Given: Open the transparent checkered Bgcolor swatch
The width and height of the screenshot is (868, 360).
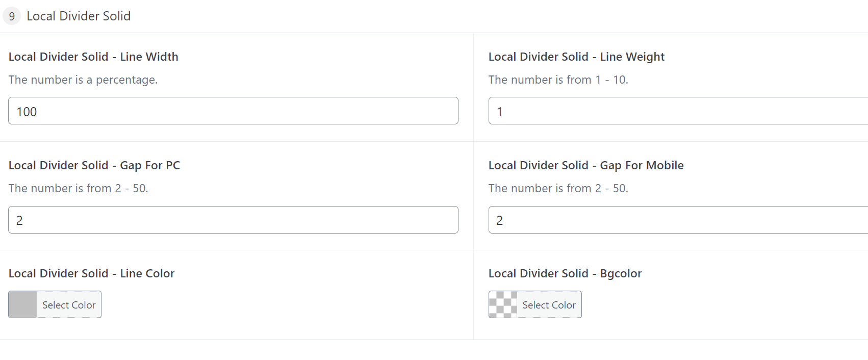Looking at the screenshot, I should pyautogui.click(x=503, y=304).
